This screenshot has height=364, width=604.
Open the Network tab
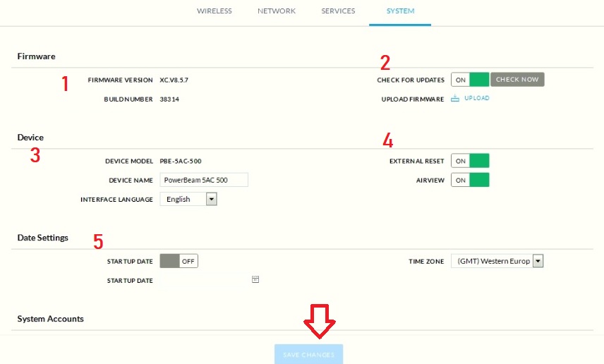point(277,11)
